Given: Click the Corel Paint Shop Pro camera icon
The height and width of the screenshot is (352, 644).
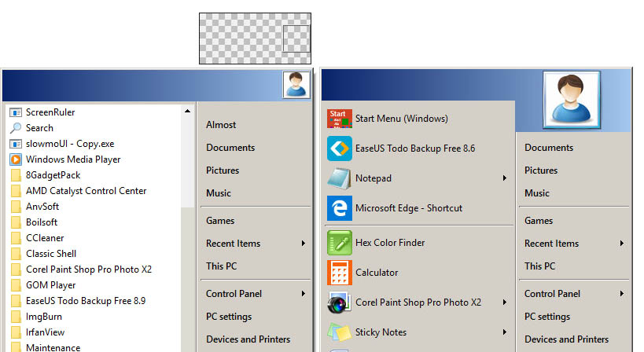Looking at the screenshot, I should (x=340, y=302).
